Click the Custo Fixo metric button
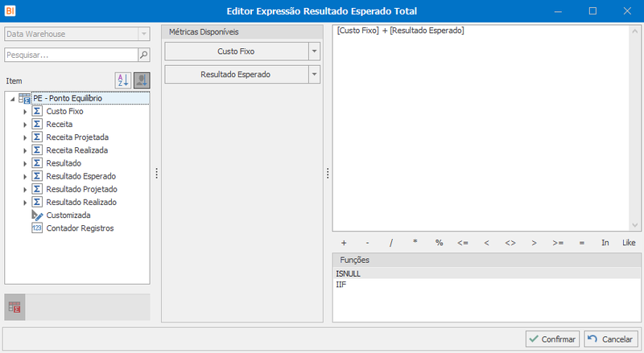644x353 pixels. 237,51
